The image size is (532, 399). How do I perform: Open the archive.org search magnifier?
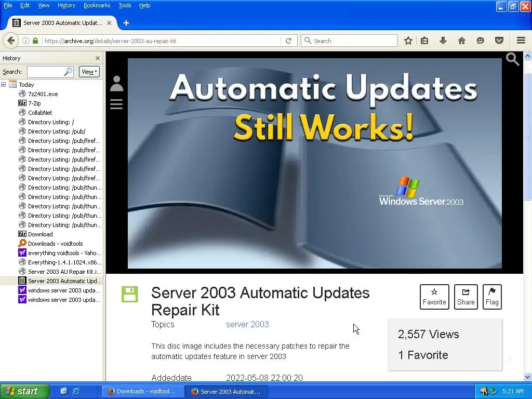(x=512, y=59)
